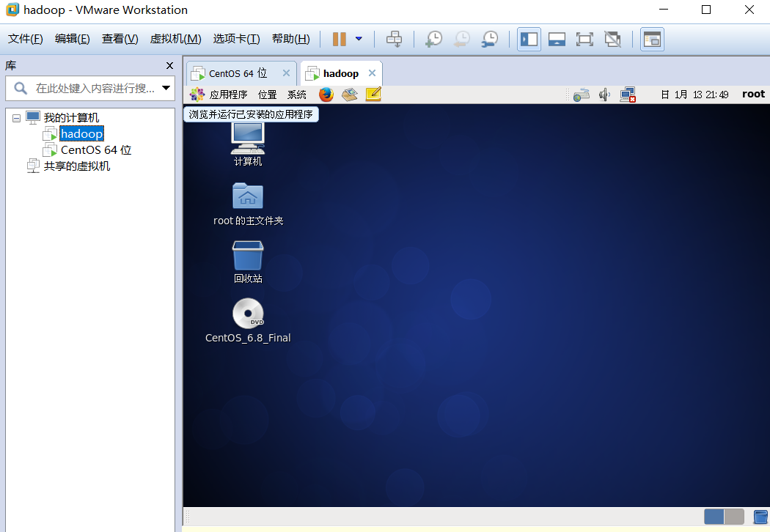
Task: Open the note-taking panel icon
Action: coord(373,95)
